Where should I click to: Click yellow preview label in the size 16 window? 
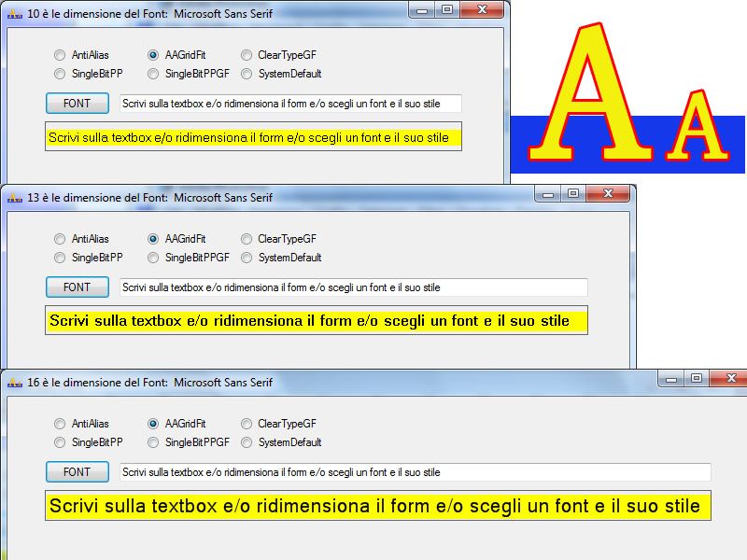[x=378, y=505]
